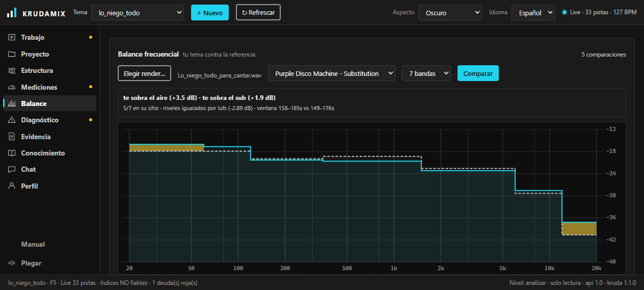Click the Trabajo play-box sidebar icon
Image resolution: width=644 pixels, height=290 pixels.
(12, 37)
